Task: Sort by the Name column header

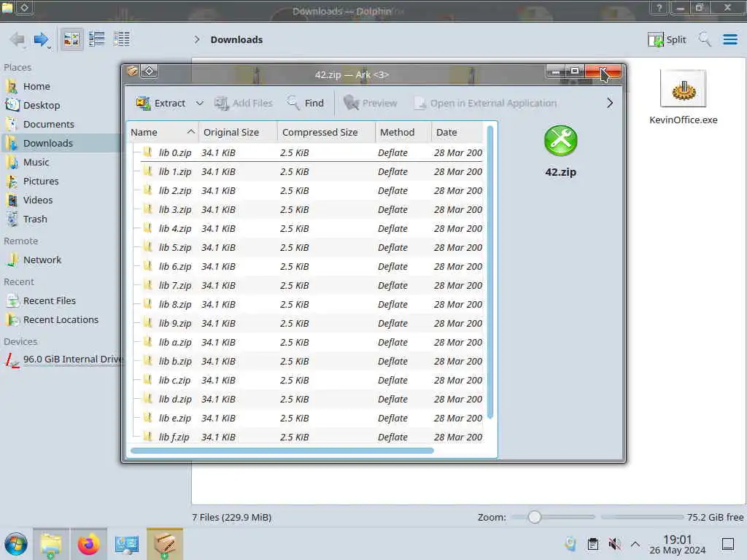Action: pyautogui.click(x=163, y=133)
